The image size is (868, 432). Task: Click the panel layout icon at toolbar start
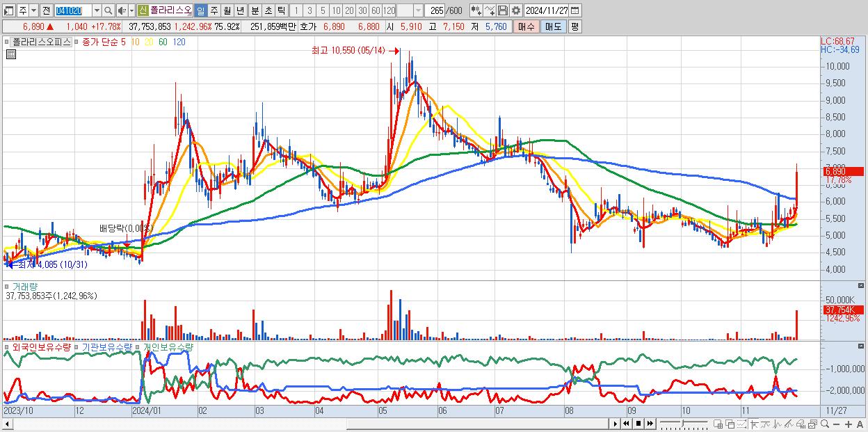(x=9, y=10)
